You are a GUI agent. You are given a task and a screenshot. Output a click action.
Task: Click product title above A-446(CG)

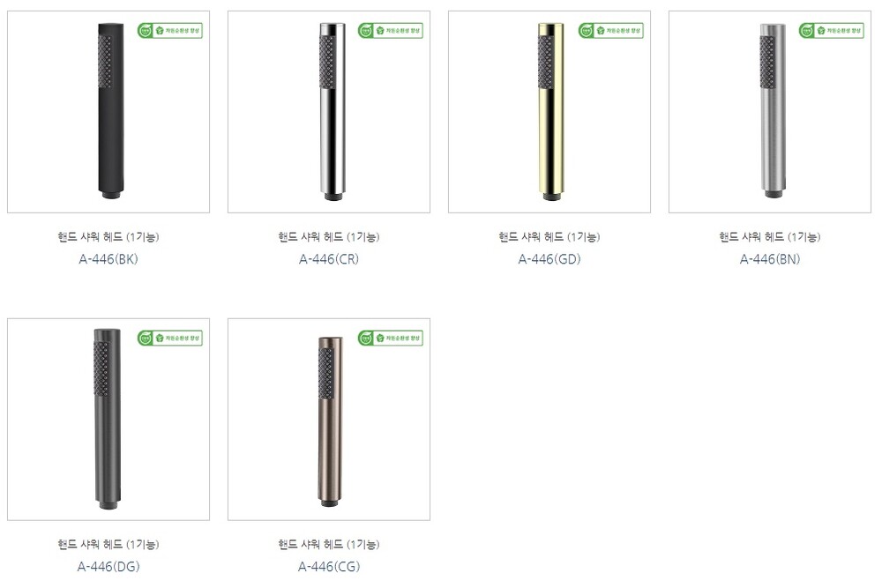[328, 544]
